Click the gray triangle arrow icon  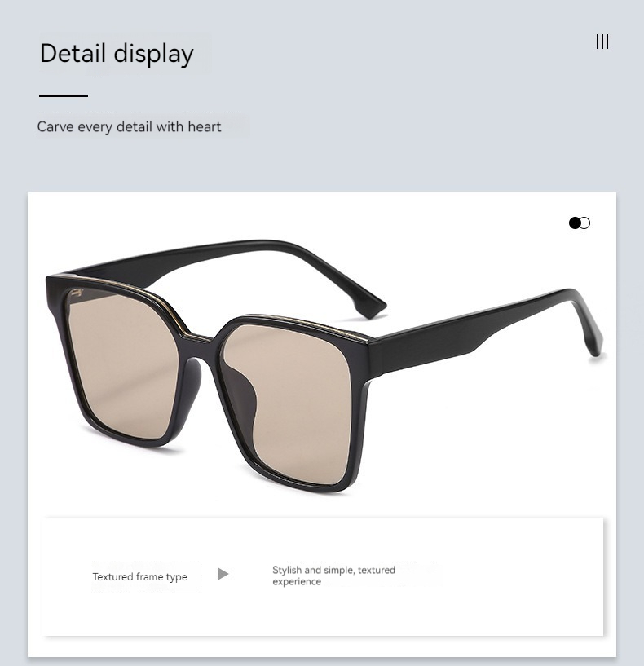223,574
